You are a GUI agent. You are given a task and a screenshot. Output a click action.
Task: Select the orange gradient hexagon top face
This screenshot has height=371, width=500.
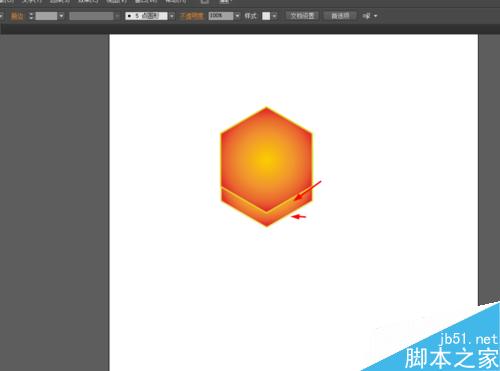coord(266,159)
